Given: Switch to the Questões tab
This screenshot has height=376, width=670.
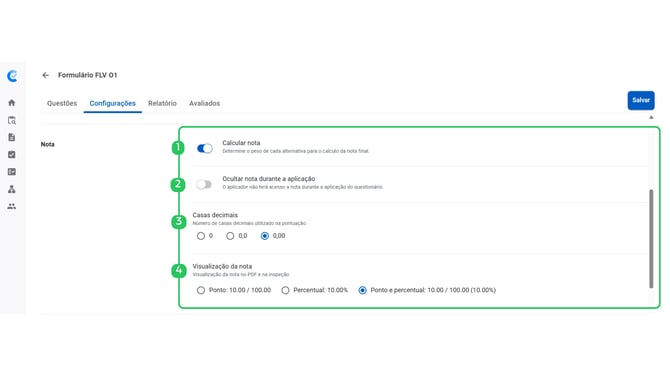Looking at the screenshot, I should coord(62,103).
